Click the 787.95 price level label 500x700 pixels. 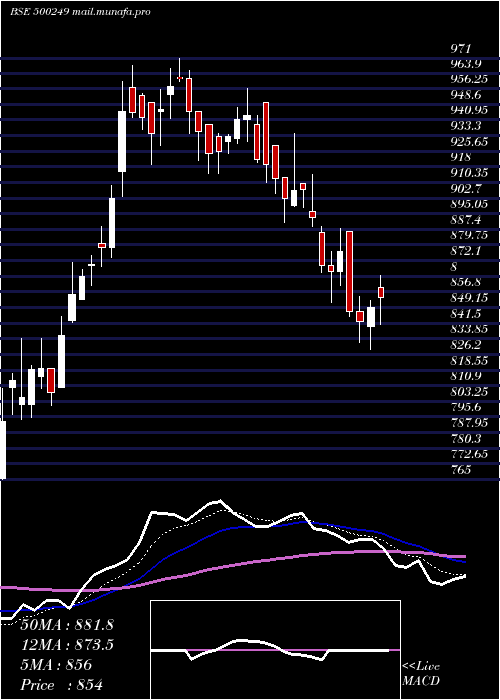[x=468, y=422]
